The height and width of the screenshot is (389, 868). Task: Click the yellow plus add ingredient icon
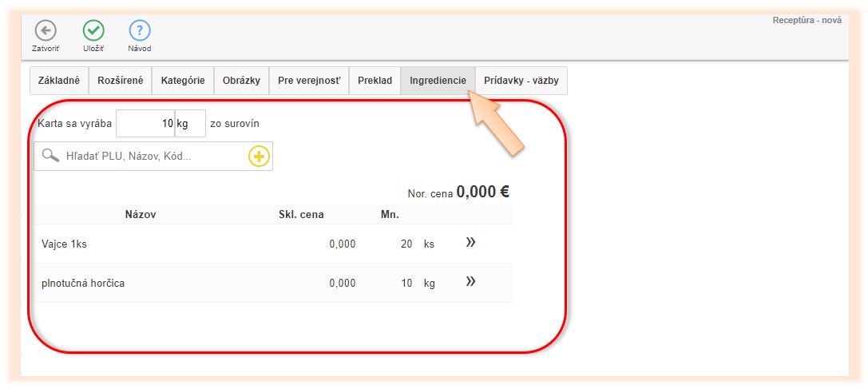(259, 157)
